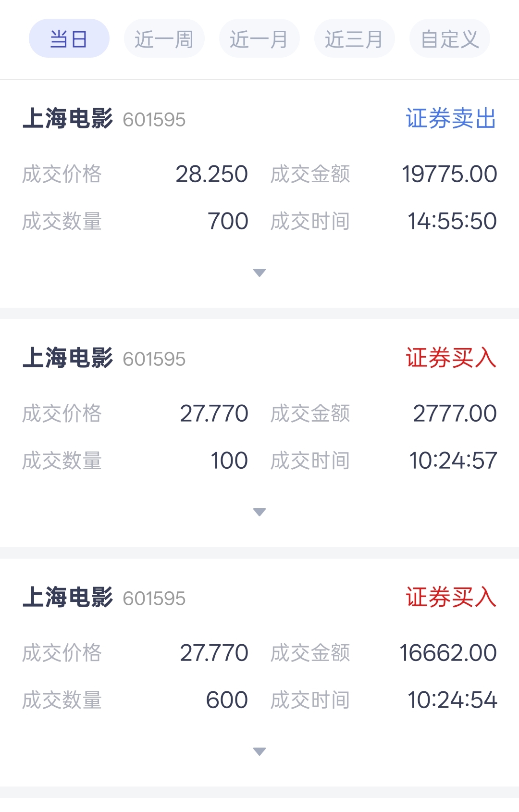
Task: Tap the 700 transaction quantity value
Action: click(x=228, y=221)
